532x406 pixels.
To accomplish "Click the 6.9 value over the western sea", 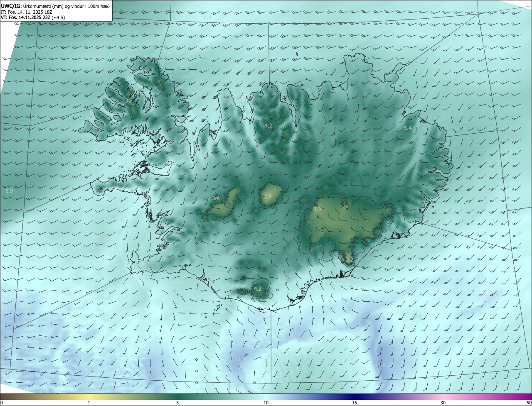I will 10,191.
